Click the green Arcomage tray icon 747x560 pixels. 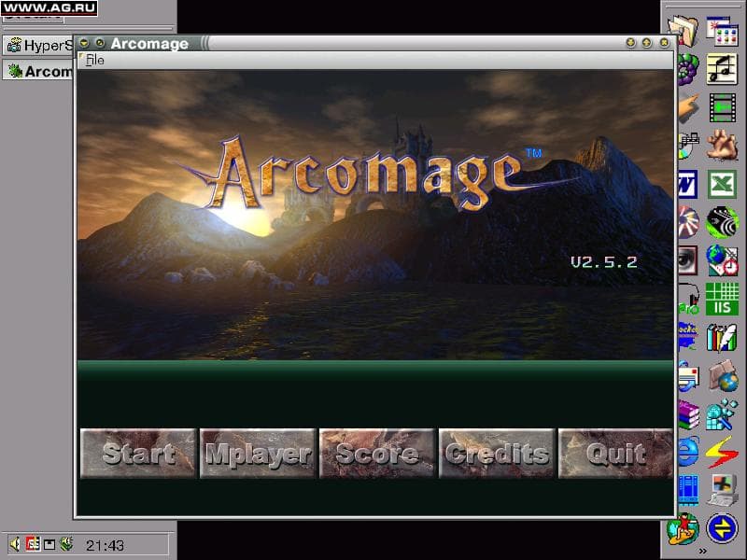[66, 544]
